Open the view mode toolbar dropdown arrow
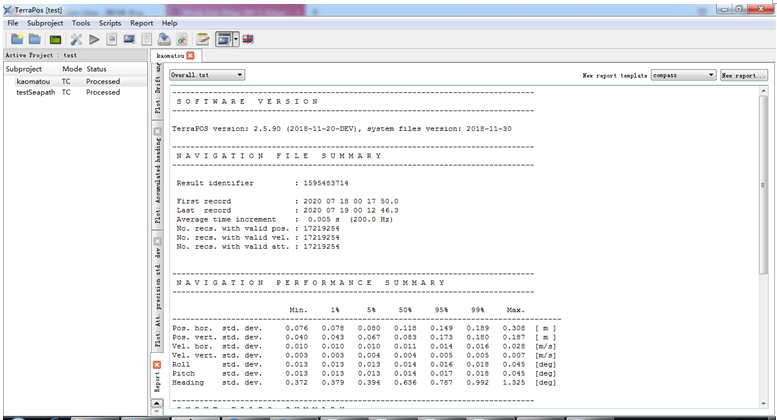 [236, 39]
